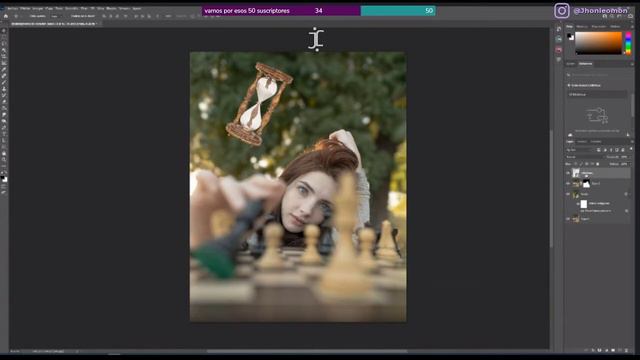Select the Eyedropper tool
This screenshot has width=640, height=360.
pyautogui.click(x=4, y=70)
